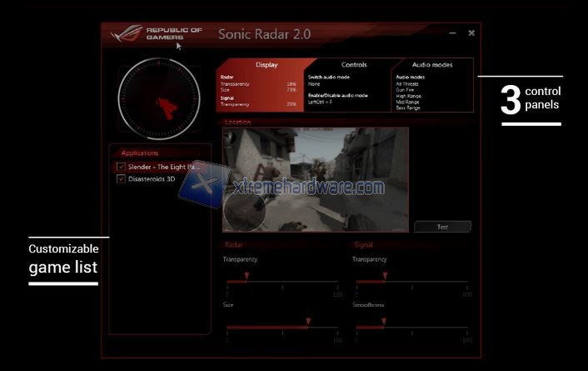Click the Radar Transparency slider handle

[246, 276]
